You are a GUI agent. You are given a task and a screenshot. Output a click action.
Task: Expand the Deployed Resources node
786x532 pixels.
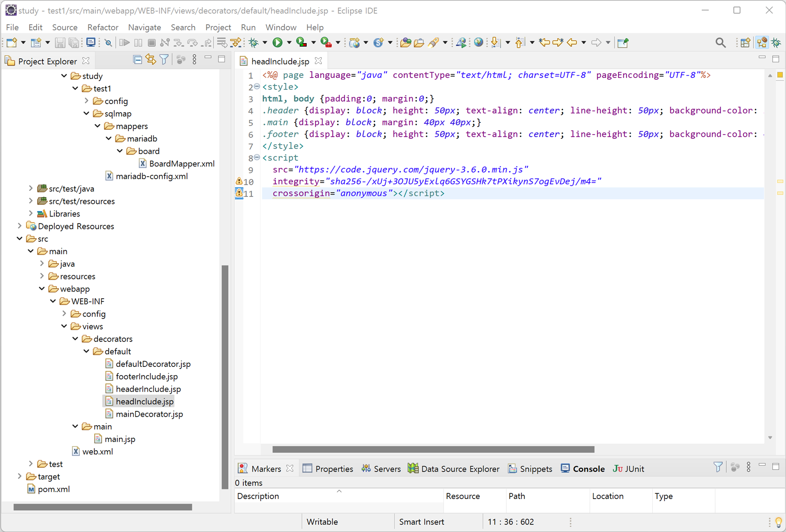point(20,226)
